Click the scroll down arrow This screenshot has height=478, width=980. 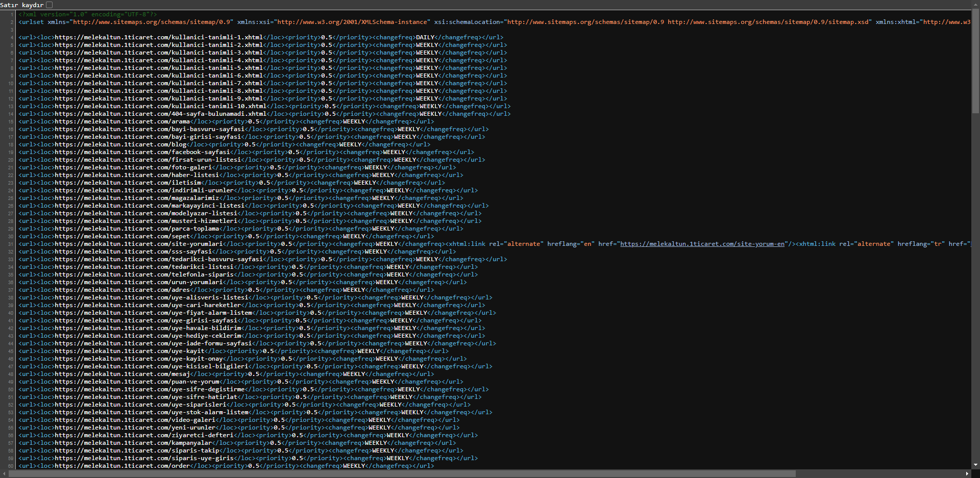[975, 465]
